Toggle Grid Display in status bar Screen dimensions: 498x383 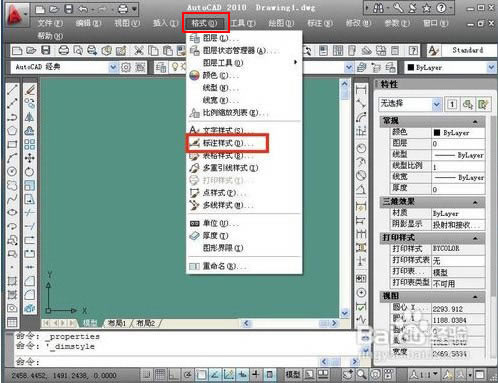coord(160,375)
